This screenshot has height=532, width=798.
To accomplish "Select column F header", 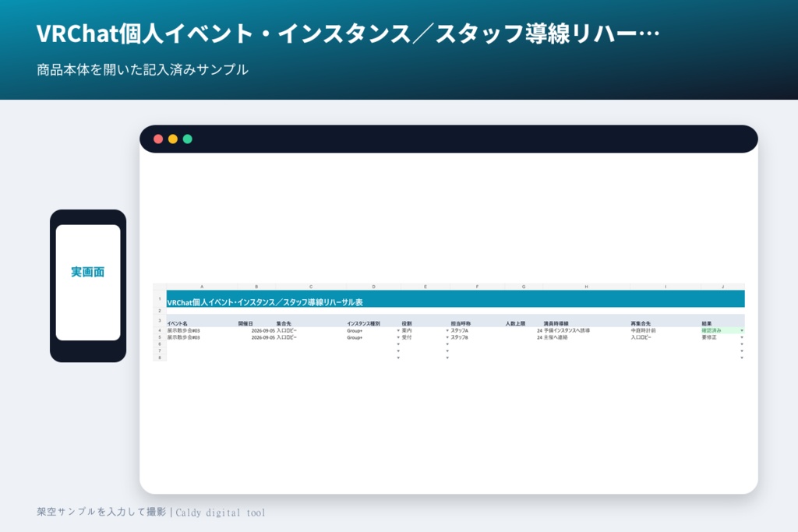I will [477, 287].
